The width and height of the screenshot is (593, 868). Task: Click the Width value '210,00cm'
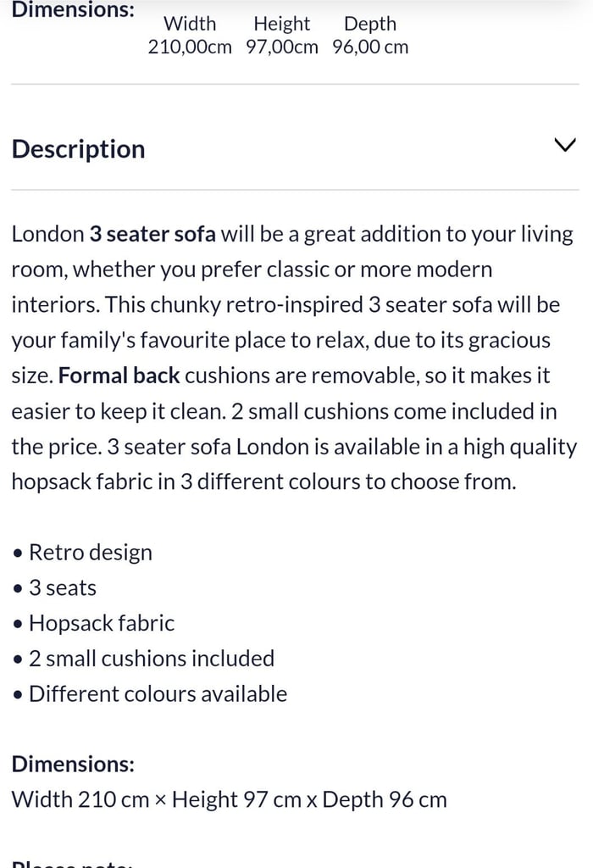pyautogui.click(x=190, y=47)
